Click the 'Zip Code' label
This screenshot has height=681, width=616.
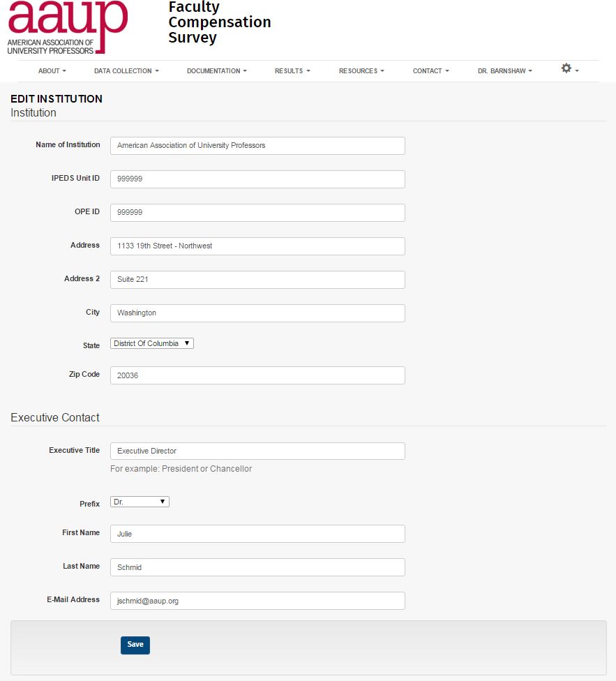click(84, 375)
